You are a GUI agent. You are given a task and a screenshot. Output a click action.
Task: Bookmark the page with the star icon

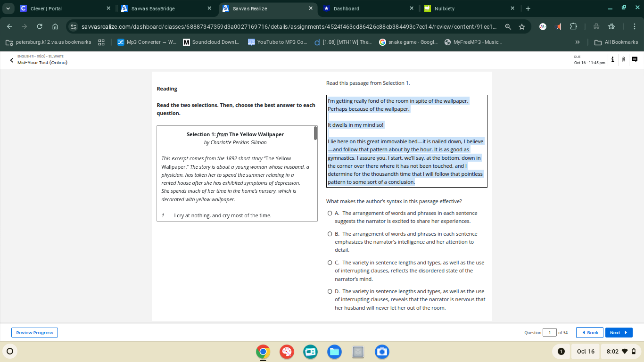tap(522, 27)
